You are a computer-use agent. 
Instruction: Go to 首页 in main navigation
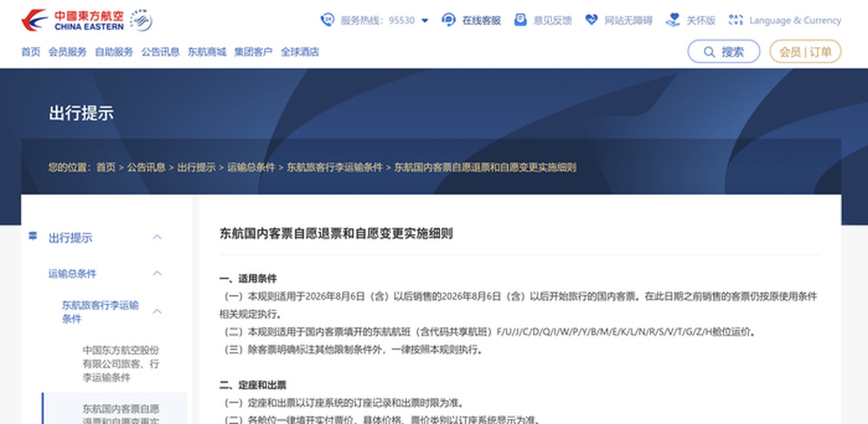point(30,52)
